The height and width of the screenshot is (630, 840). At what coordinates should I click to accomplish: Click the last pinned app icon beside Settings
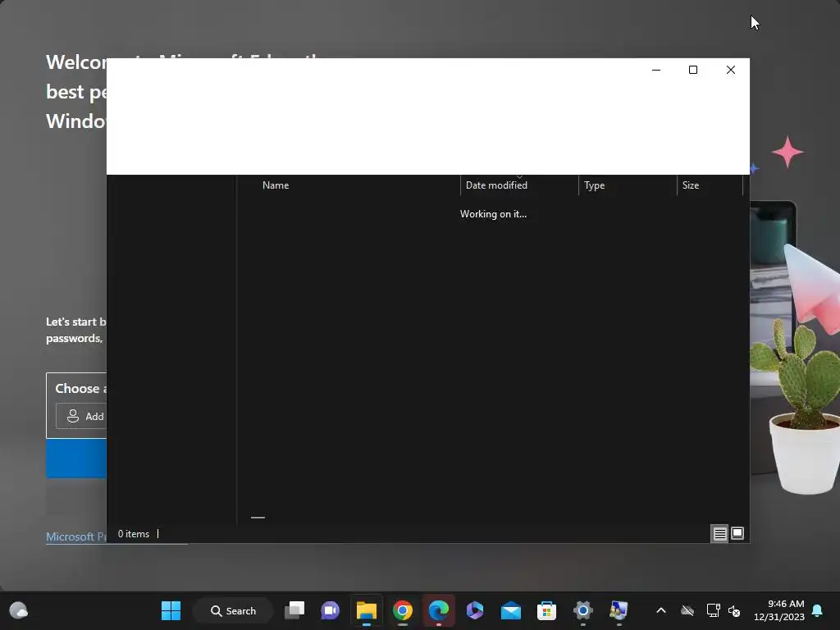[x=619, y=610]
